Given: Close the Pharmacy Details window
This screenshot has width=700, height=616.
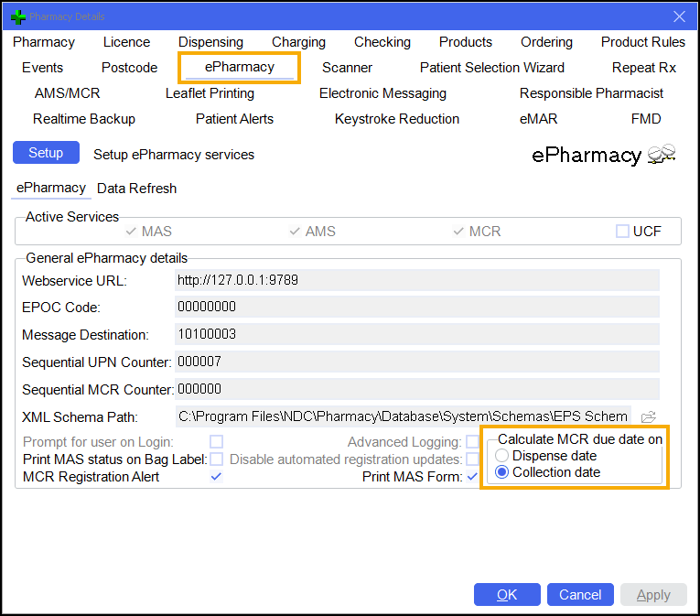Looking at the screenshot, I should [x=679, y=16].
